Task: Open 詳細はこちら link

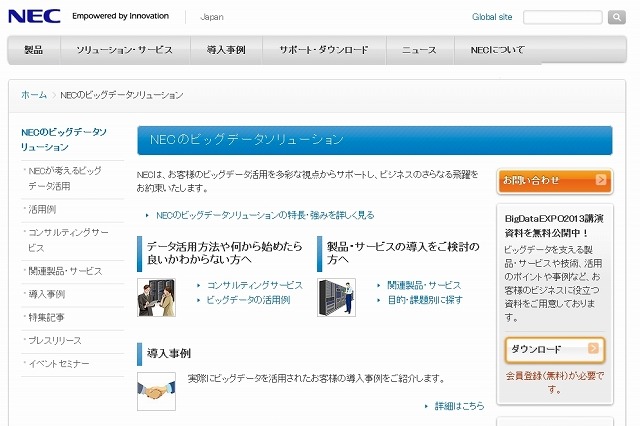Action: (459, 406)
